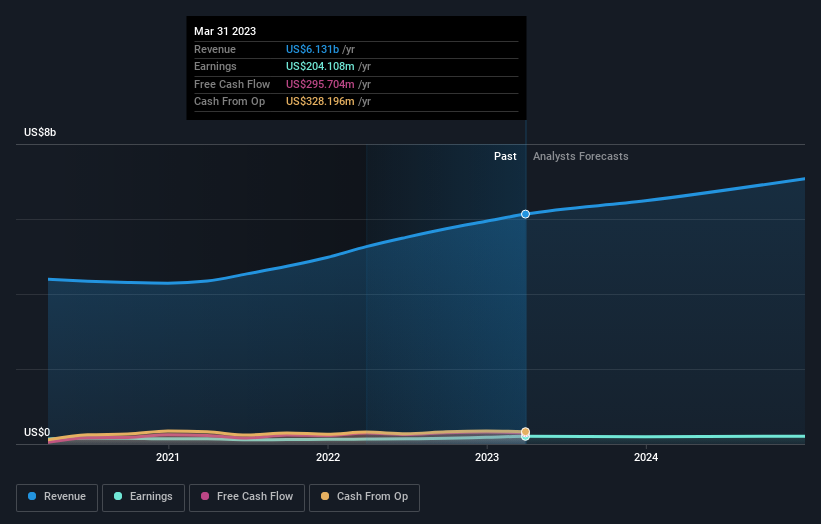Select the 2024 x-axis label
The height and width of the screenshot is (524, 821).
coord(646,457)
